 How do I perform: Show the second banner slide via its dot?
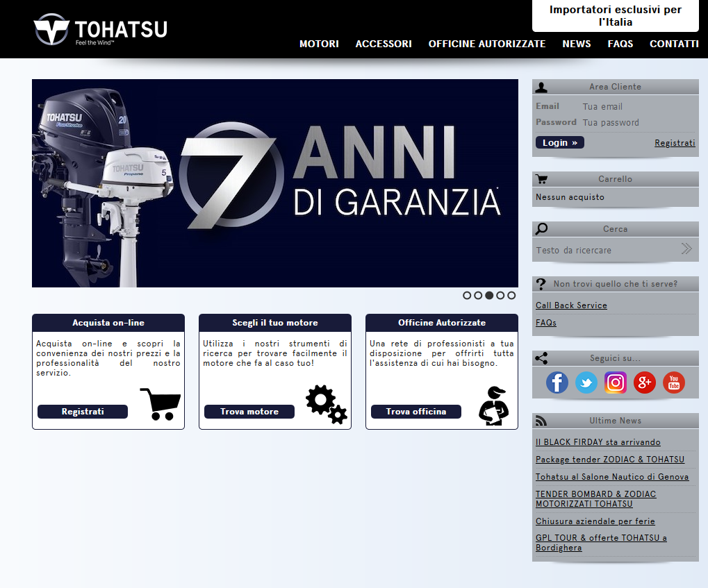coord(478,295)
